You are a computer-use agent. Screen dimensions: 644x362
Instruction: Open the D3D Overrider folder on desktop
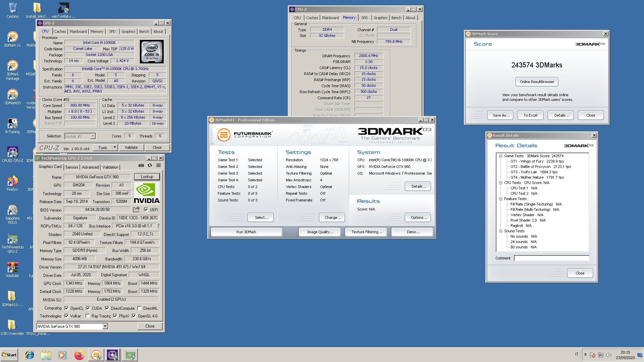12,327
